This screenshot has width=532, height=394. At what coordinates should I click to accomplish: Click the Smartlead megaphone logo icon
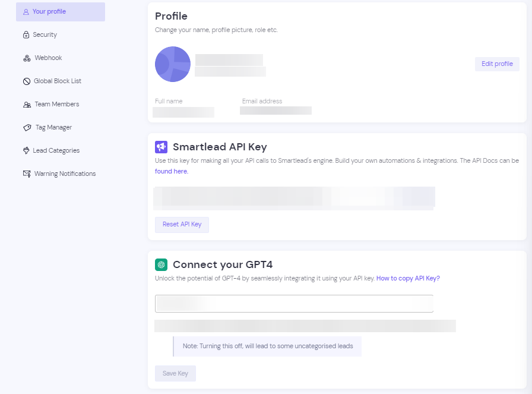pyautogui.click(x=161, y=147)
